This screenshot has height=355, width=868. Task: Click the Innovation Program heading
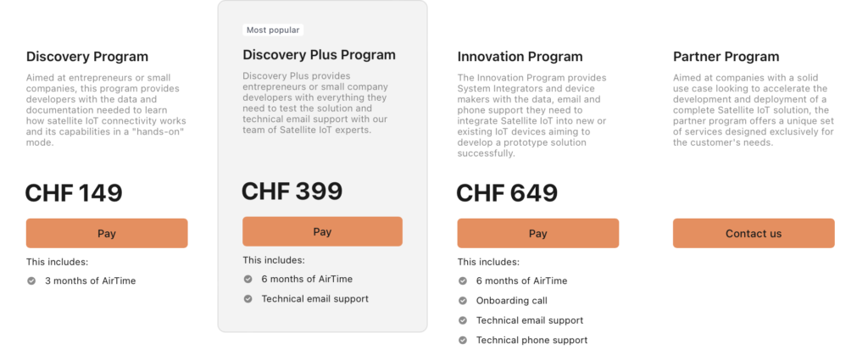tap(520, 57)
